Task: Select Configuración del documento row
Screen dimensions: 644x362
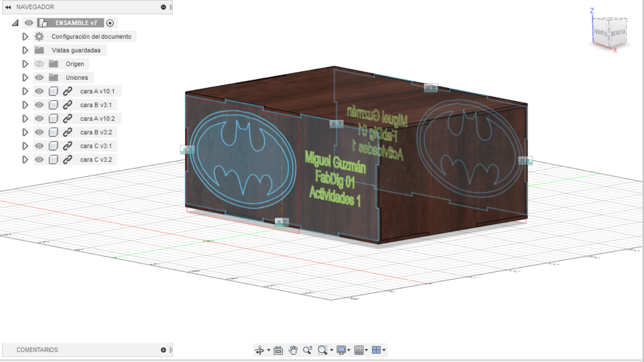Action: [x=85, y=36]
